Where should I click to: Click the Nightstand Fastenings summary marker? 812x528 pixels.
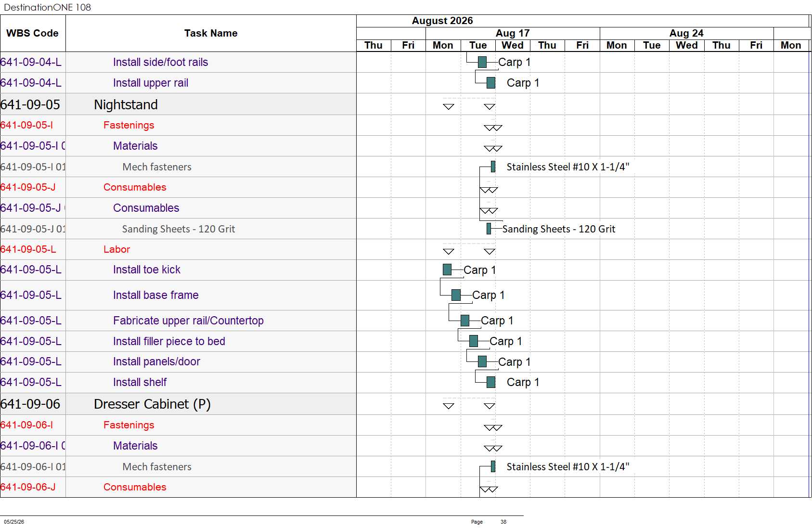[x=493, y=128]
